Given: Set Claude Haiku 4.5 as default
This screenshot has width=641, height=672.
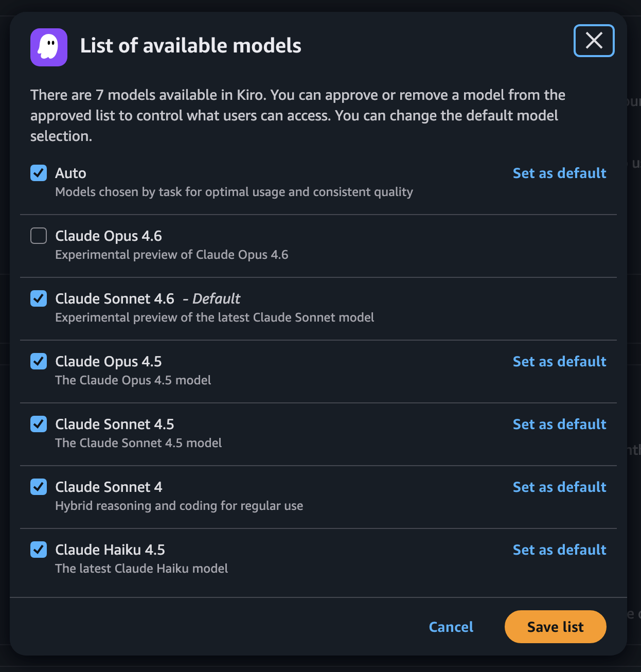Looking at the screenshot, I should coord(559,550).
